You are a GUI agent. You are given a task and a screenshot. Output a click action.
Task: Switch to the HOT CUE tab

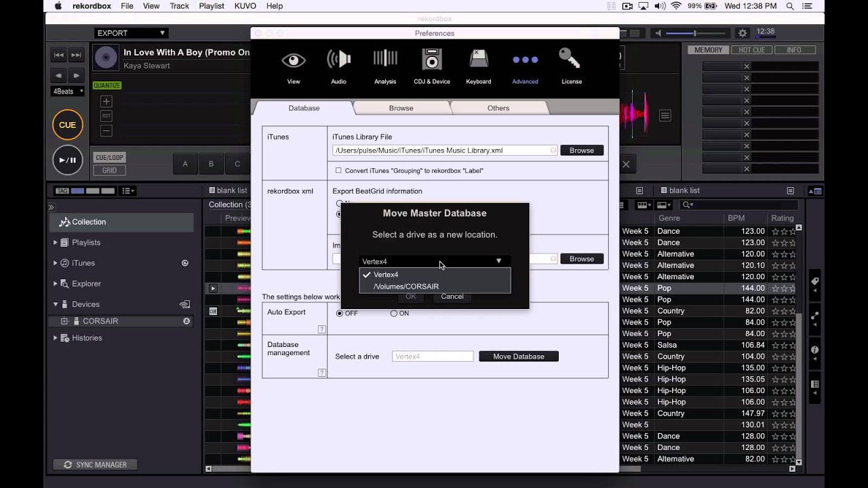(751, 50)
